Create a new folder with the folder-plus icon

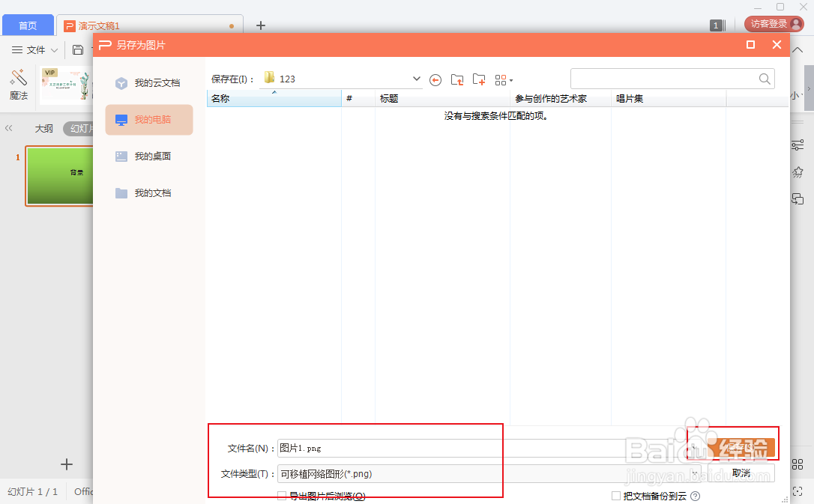[x=479, y=79]
